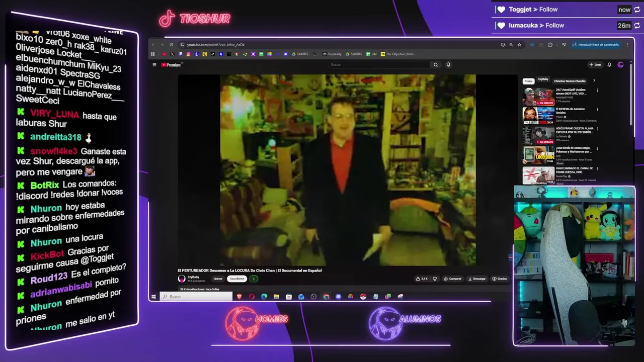Open the ASESINOS iceberg video thumbnail
This screenshot has width=644, height=362.
(538, 116)
